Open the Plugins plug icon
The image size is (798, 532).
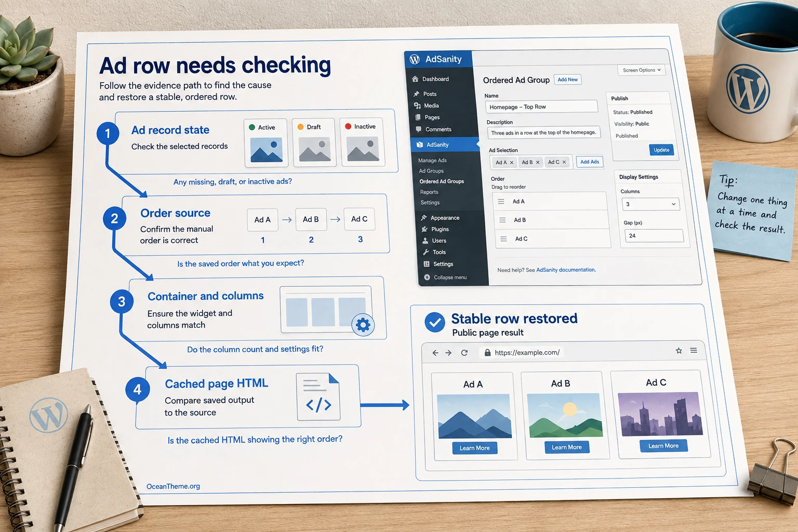click(424, 229)
